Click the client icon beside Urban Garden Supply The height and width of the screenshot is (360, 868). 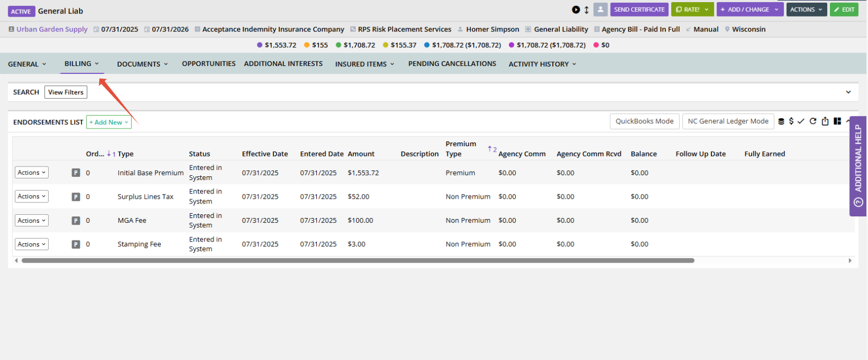[11, 29]
